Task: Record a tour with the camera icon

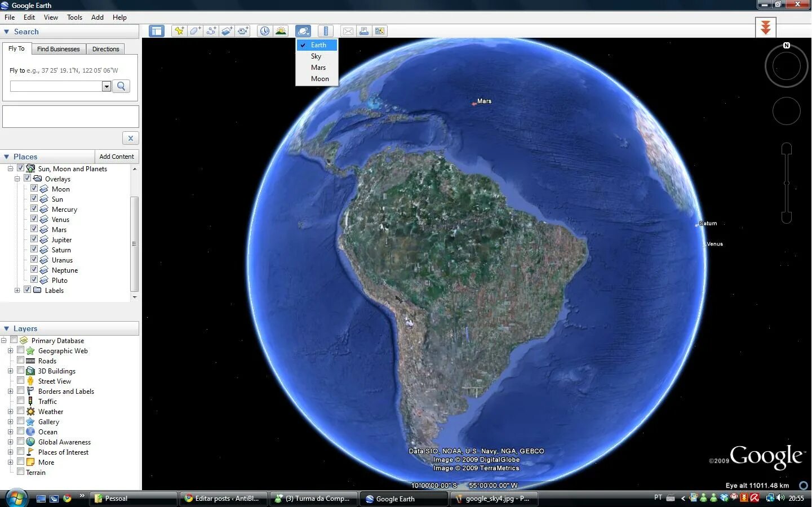Action: click(243, 31)
